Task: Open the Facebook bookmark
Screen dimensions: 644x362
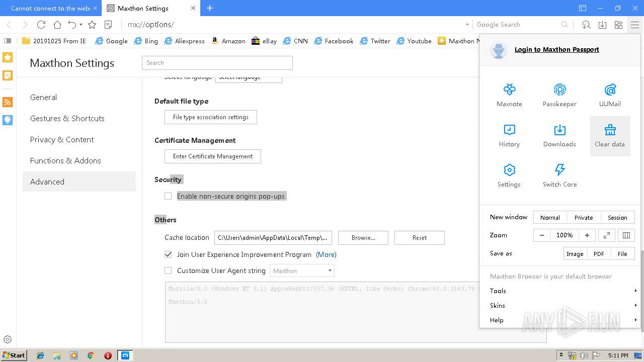Action: (x=334, y=41)
